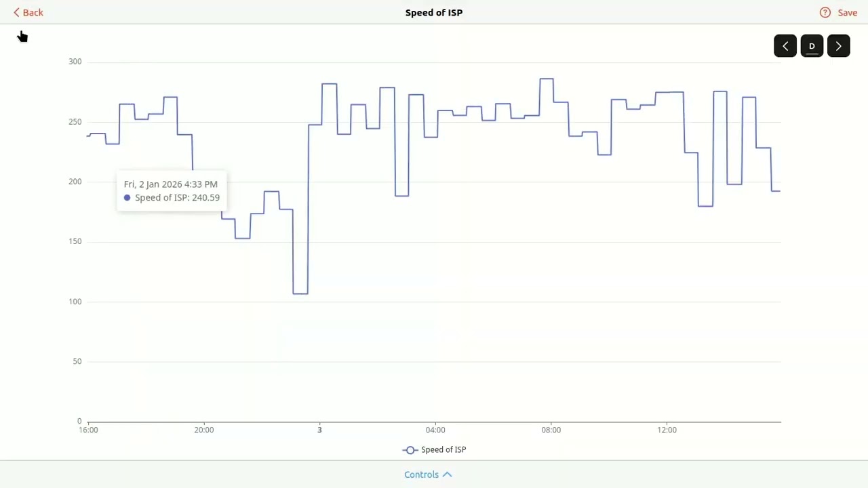868x488 pixels.
Task: Select the D day range button
Action: pos(812,46)
